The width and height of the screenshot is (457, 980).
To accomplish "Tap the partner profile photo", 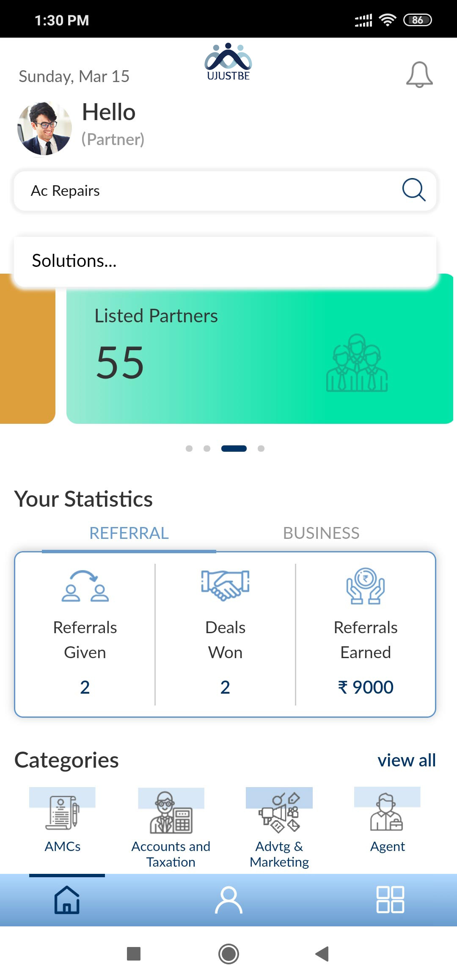I will click(x=44, y=128).
